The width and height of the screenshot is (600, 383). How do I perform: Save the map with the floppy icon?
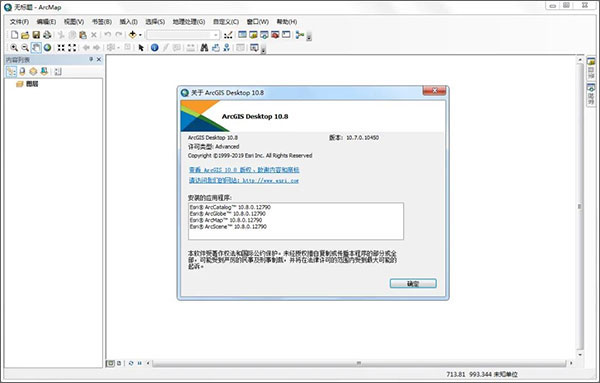point(36,35)
